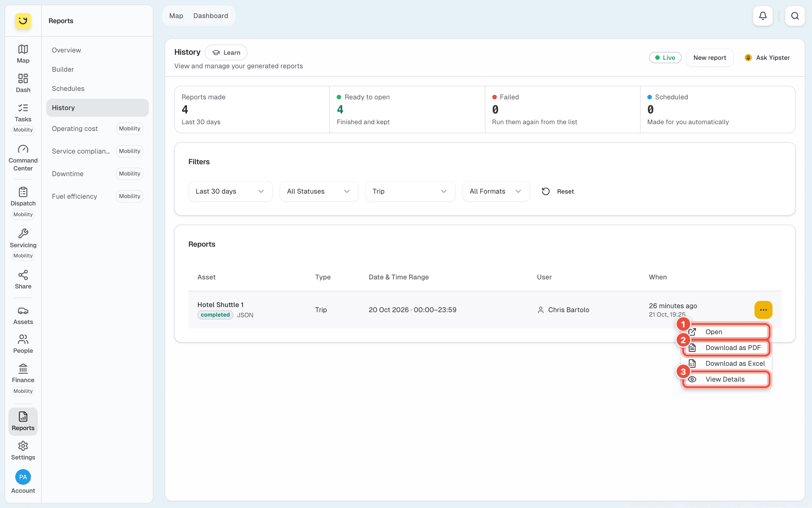Screen dimensions: 812x508
Task: Open Fuel efficiency report item
Action: coord(97,196)
